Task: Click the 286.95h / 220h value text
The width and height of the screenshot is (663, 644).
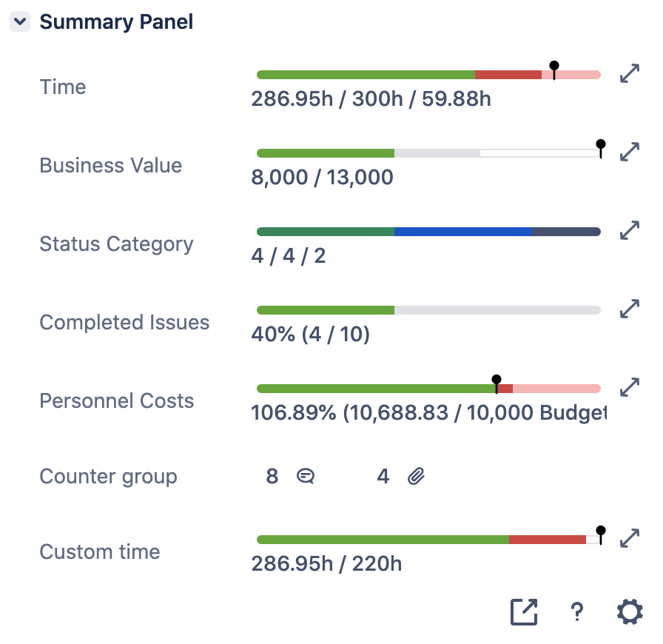Action: [328, 563]
